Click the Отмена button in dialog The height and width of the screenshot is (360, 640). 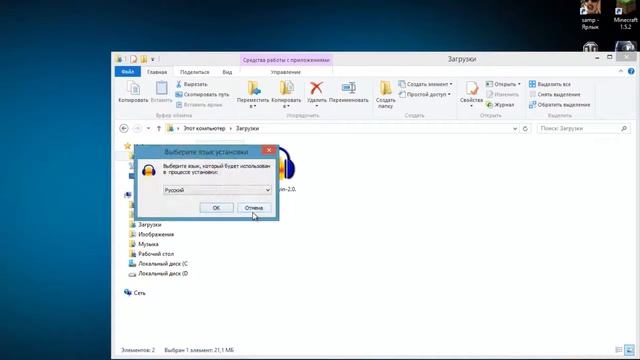254,208
